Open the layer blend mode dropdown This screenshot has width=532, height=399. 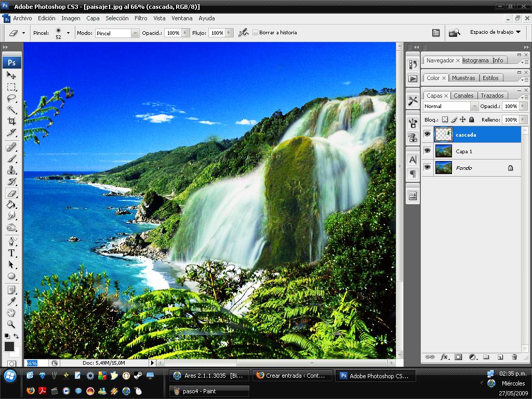click(x=474, y=106)
